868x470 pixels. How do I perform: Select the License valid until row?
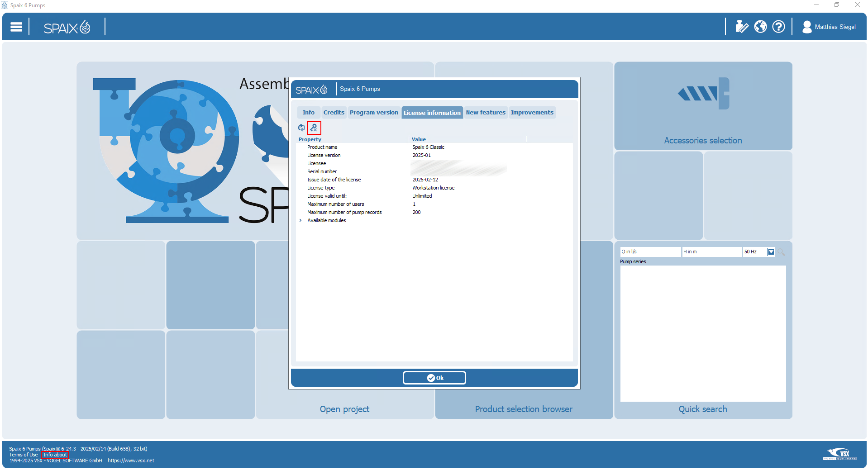[x=434, y=196]
